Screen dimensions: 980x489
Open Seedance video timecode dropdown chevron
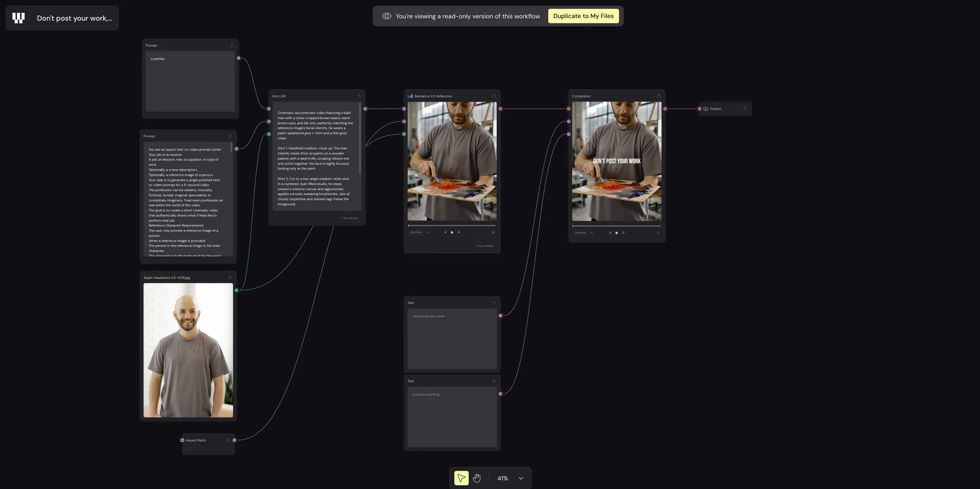427,233
